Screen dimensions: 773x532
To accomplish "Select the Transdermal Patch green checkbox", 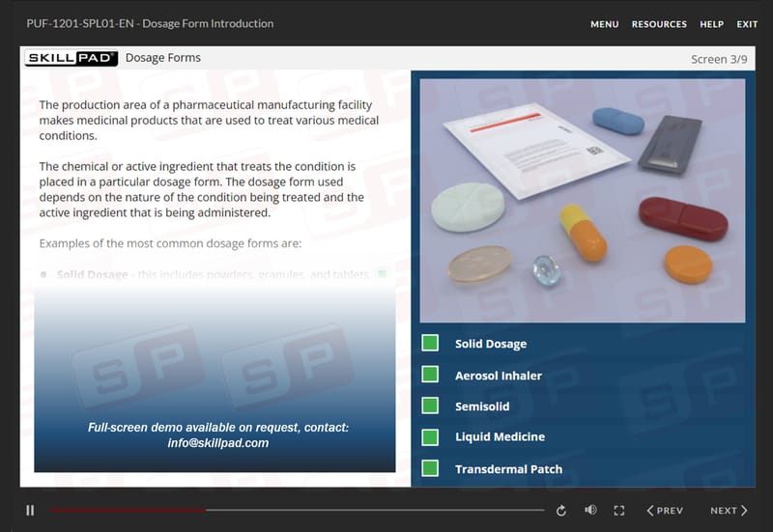I will click(x=430, y=468).
